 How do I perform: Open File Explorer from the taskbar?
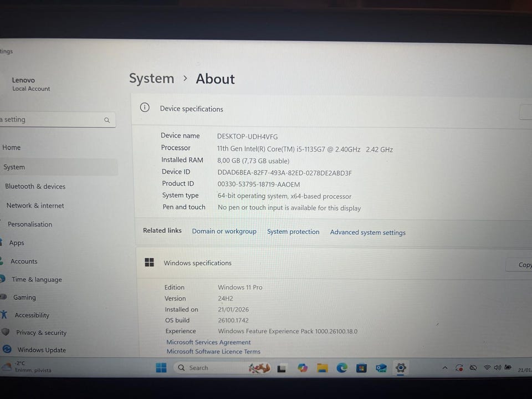click(x=322, y=368)
